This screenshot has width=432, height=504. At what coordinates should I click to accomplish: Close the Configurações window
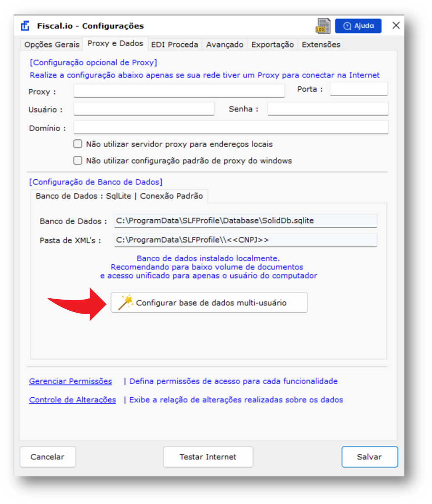[396, 25]
